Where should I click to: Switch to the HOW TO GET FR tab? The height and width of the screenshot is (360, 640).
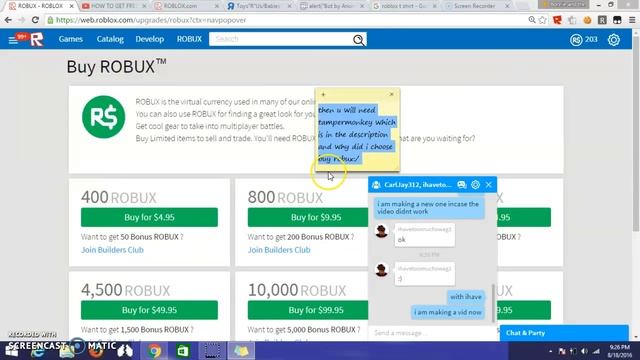tap(113, 6)
